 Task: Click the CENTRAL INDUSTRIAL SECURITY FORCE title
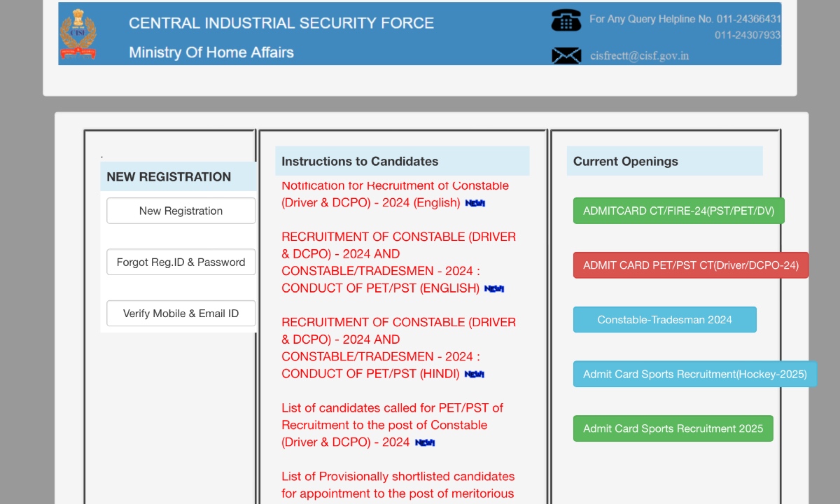pyautogui.click(x=281, y=23)
